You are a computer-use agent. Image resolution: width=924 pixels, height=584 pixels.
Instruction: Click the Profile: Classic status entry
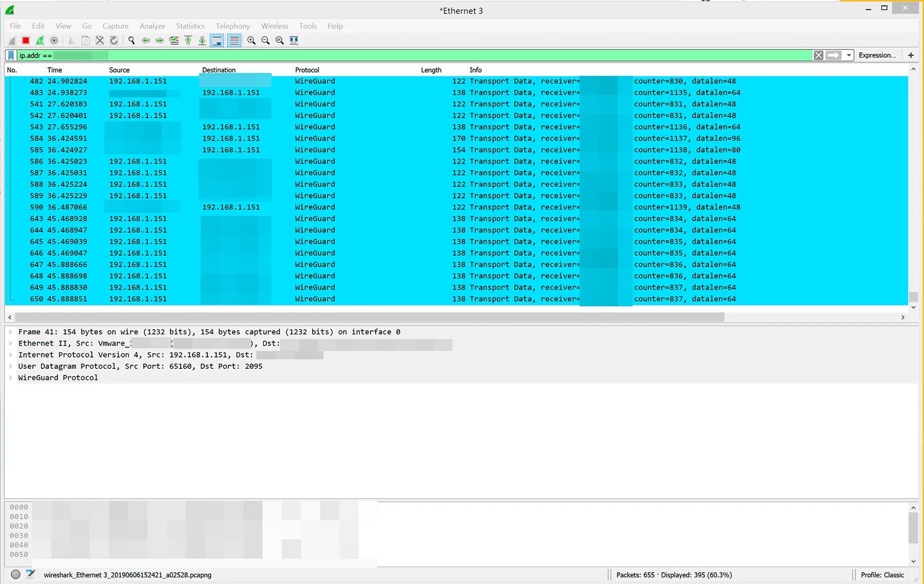[x=882, y=575]
